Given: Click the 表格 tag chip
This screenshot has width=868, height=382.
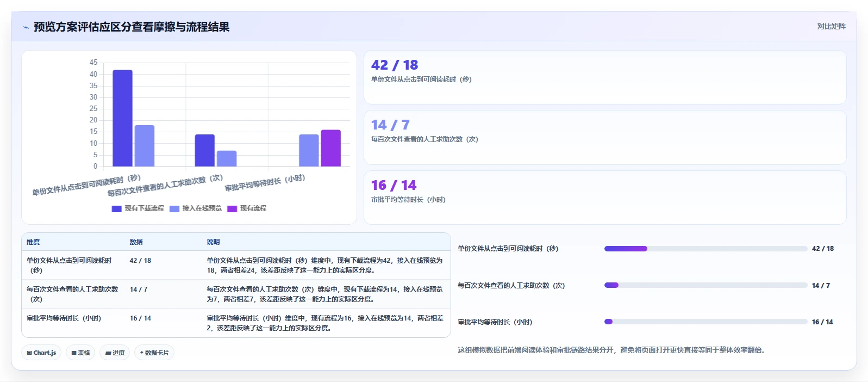Looking at the screenshot, I should pos(80,353).
